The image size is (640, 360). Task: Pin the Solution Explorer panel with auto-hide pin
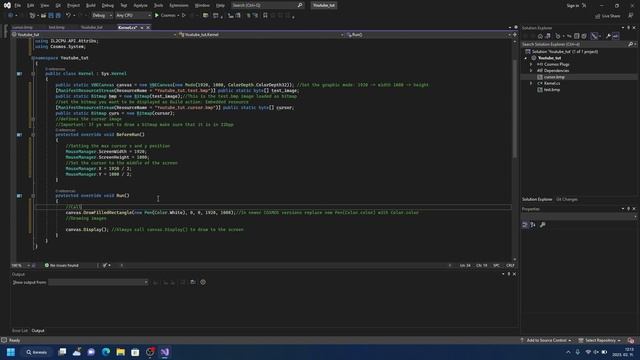coord(629,28)
